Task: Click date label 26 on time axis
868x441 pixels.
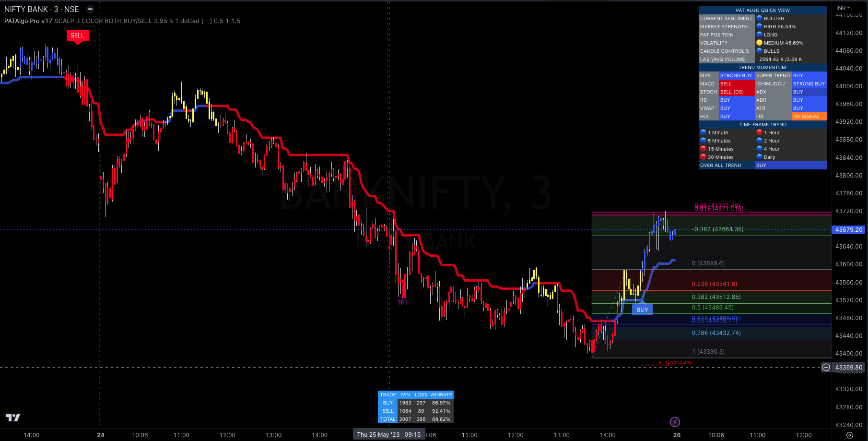Action: (677, 435)
